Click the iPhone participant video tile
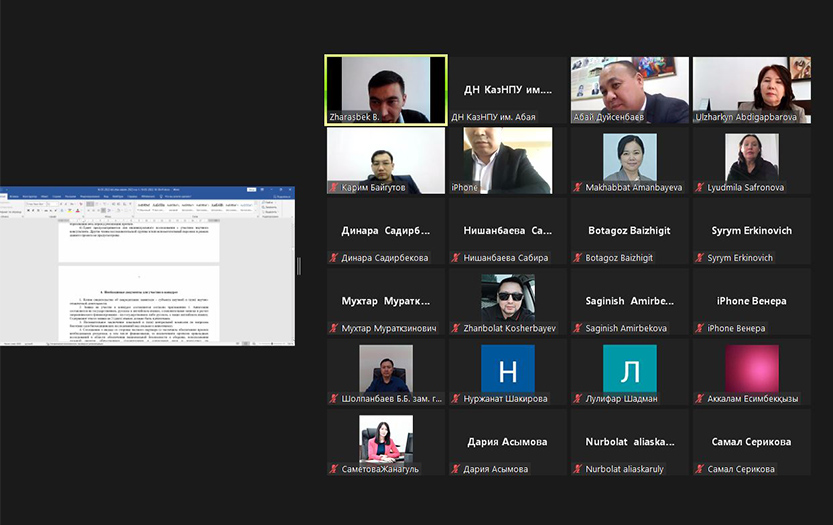Image resolution: width=833 pixels, height=525 pixels. coord(508,160)
